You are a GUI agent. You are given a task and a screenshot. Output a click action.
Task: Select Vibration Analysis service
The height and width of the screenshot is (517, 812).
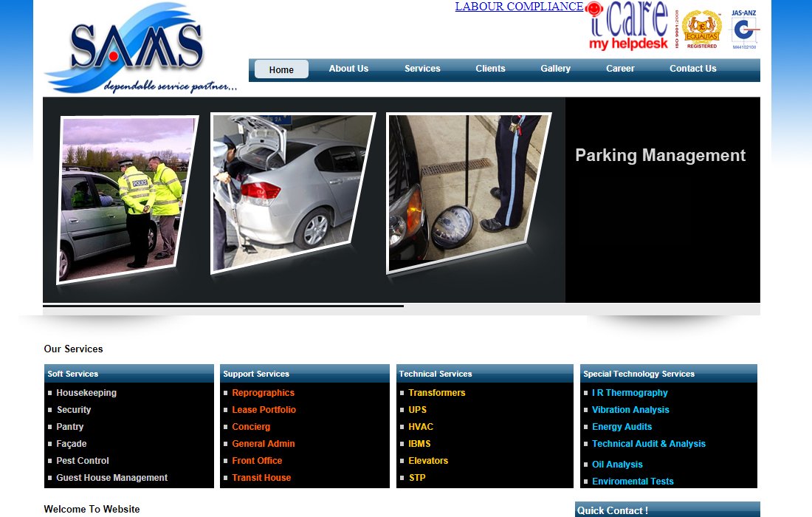[x=630, y=410]
